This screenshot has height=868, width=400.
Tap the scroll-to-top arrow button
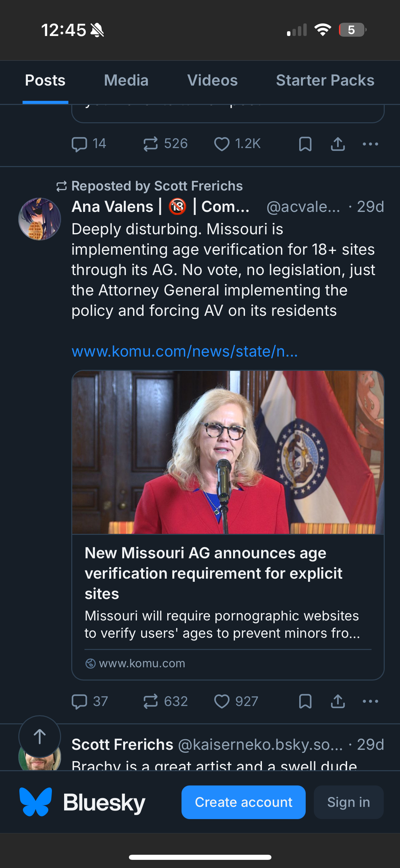pyautogui.click(x=40, y=737)
